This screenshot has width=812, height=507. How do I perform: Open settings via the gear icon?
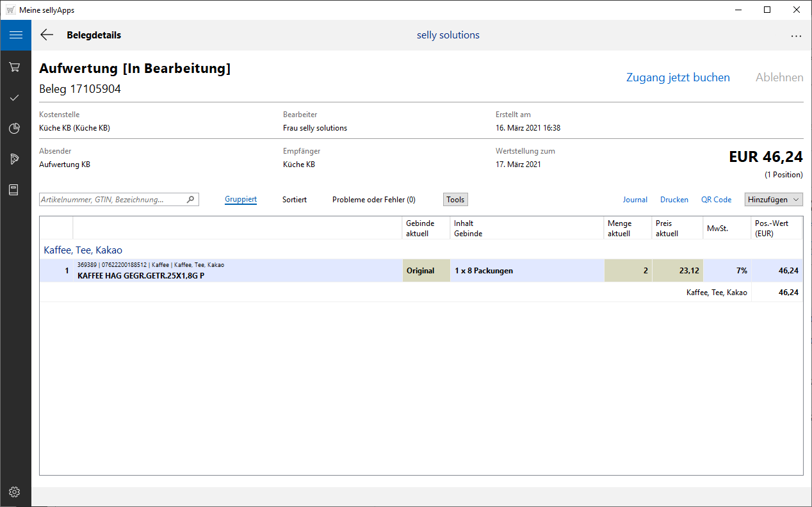15,492
